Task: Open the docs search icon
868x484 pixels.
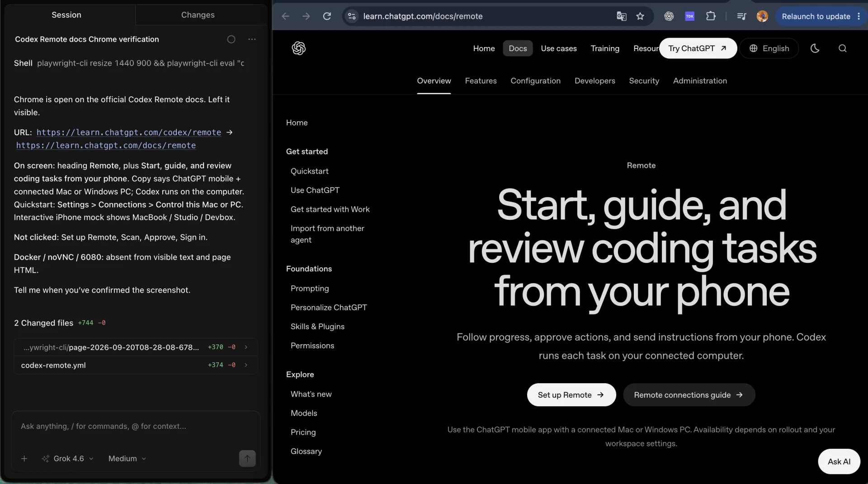Action: [843, 48]
